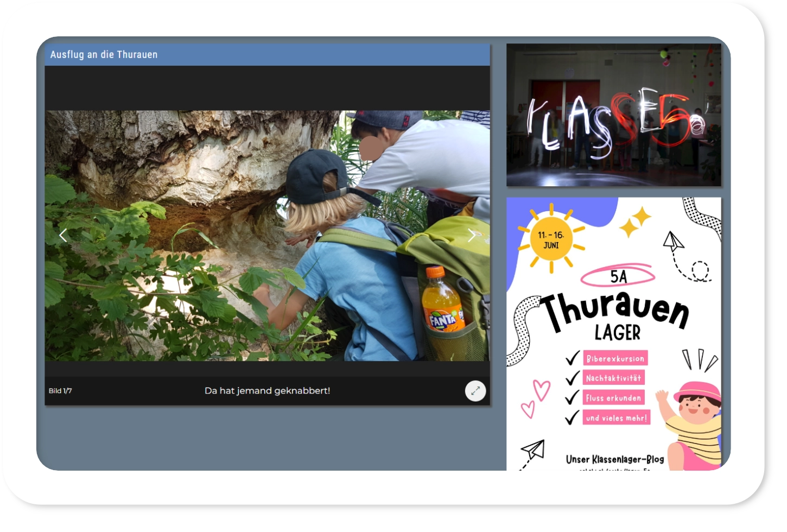Open the Klasse 5a light painting image
Screen dimensions: 787x532
pyautogui.click(x=614, y=115)
